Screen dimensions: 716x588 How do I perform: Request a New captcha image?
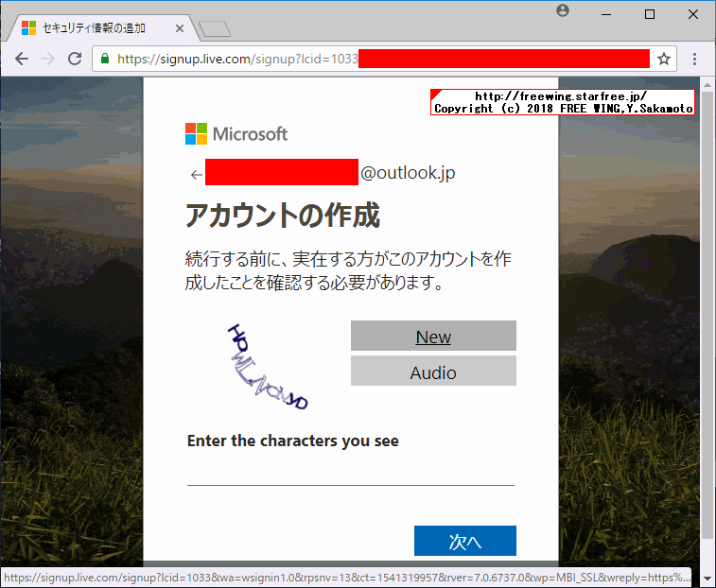(433, 336)
